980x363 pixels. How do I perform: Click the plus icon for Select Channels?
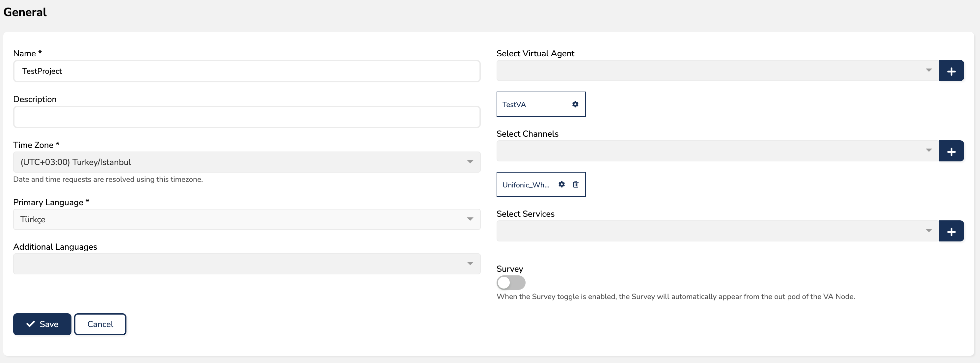coord(951,151)
